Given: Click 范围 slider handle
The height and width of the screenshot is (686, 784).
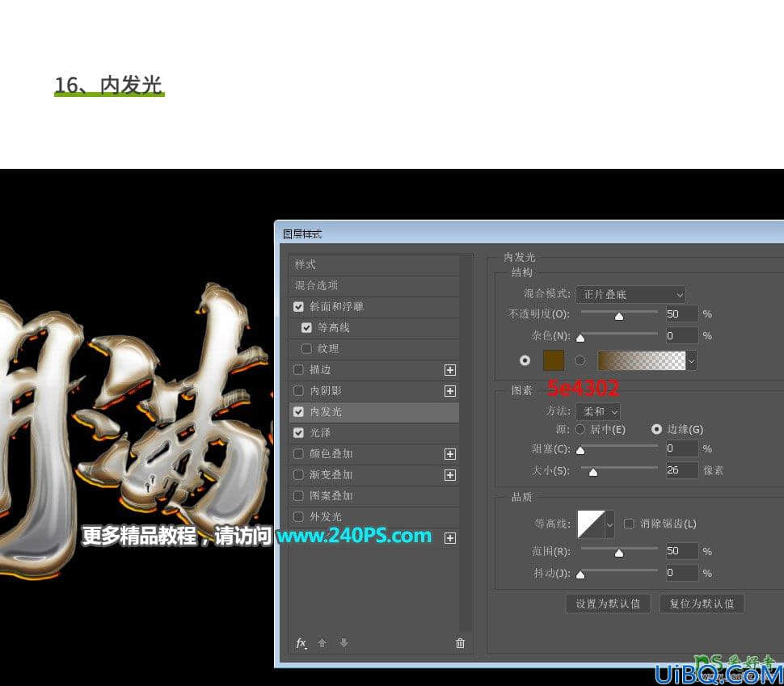Looking at the screenshot, I should [x=619, y=553].
